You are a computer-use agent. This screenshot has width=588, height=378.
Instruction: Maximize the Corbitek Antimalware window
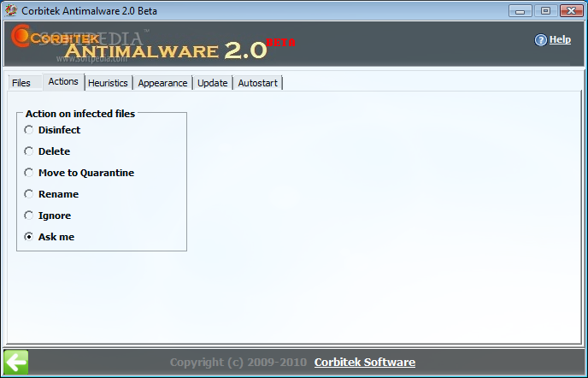[545, 11]
